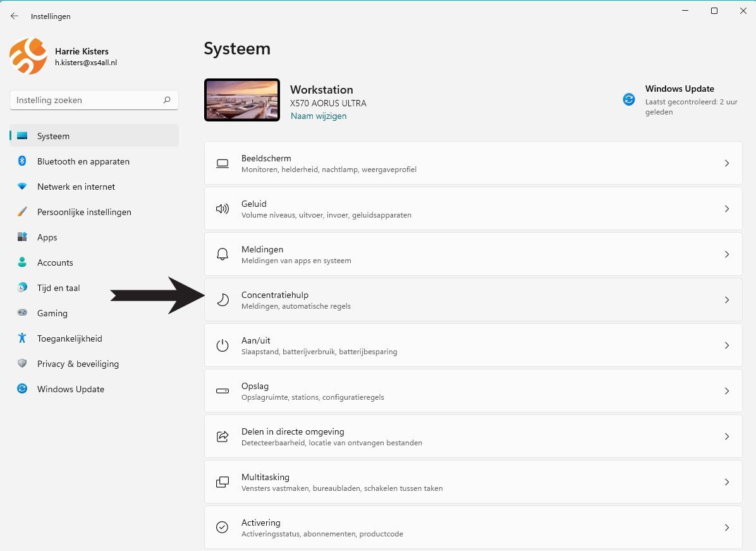
Task: Open the Tijd en taal section
Action: tap(94, 288)
